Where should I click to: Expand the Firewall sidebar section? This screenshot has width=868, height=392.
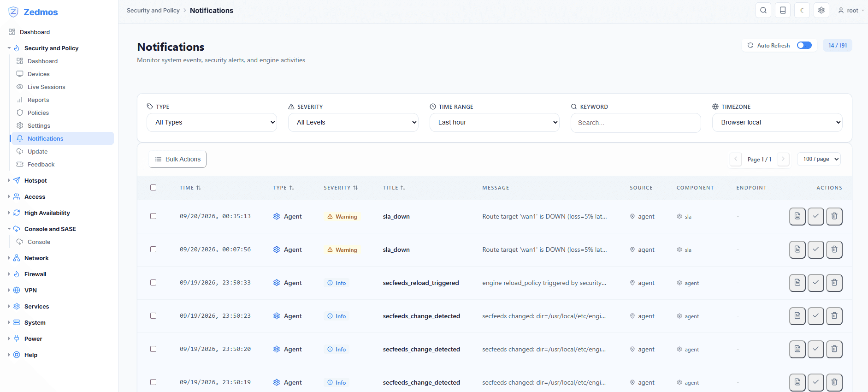[35, 274]
